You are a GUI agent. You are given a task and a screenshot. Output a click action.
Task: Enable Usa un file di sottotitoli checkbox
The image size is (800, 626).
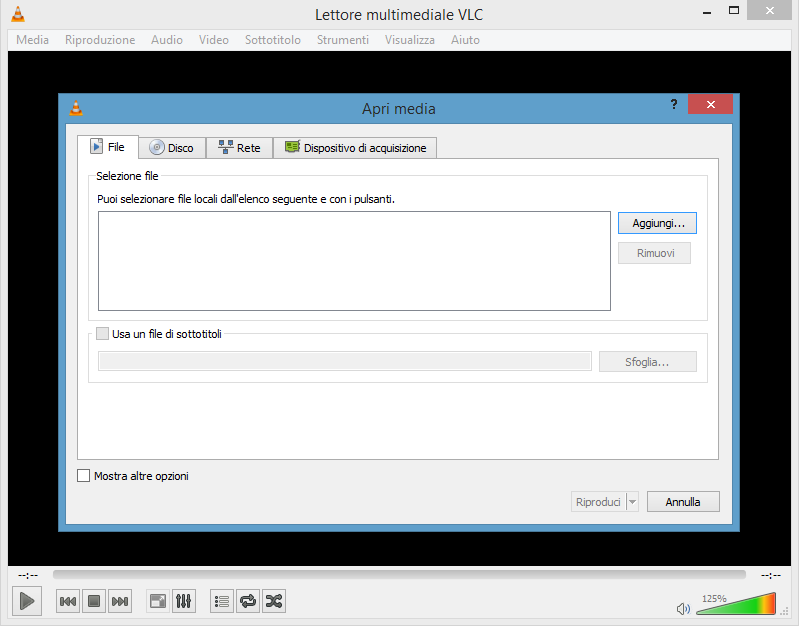pyautogui.click(x=103, y=334)
